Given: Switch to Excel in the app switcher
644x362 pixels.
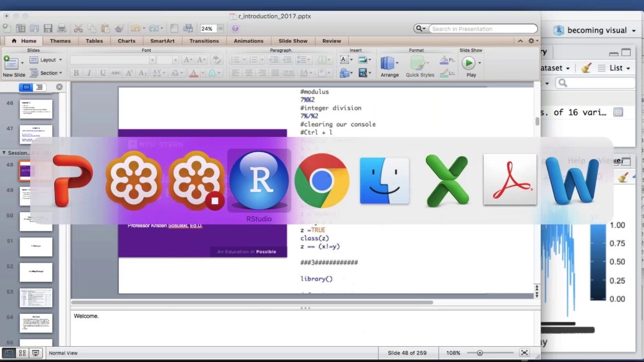Looking at the screenshot, I should point(447,180).
